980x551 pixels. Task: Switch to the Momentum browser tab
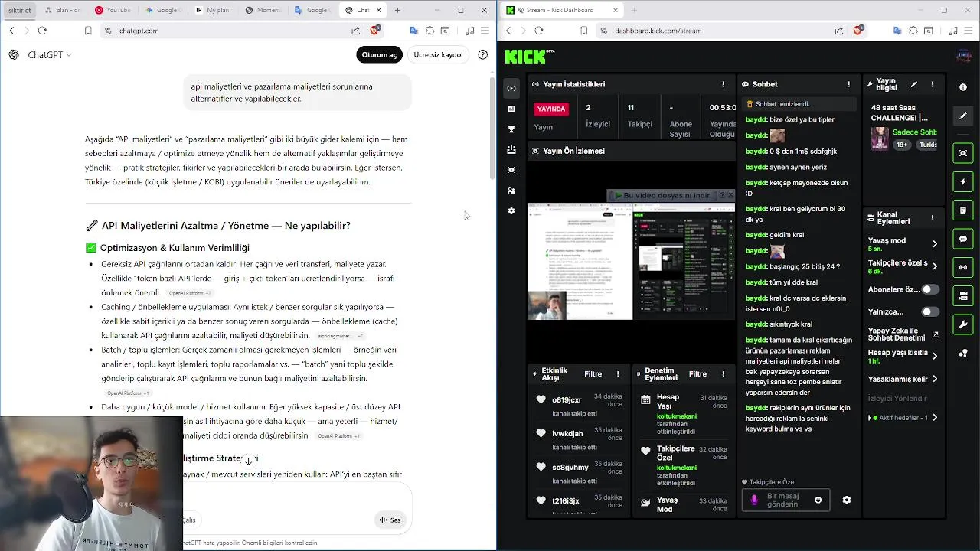pyautogui.click(x=262, y=10)
